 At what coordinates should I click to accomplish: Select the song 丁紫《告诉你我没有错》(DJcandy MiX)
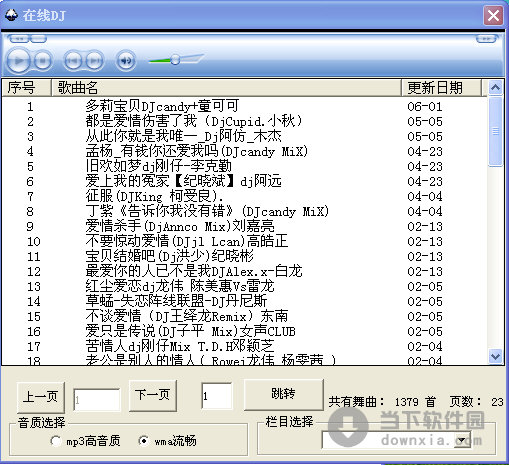coord(207,211)
